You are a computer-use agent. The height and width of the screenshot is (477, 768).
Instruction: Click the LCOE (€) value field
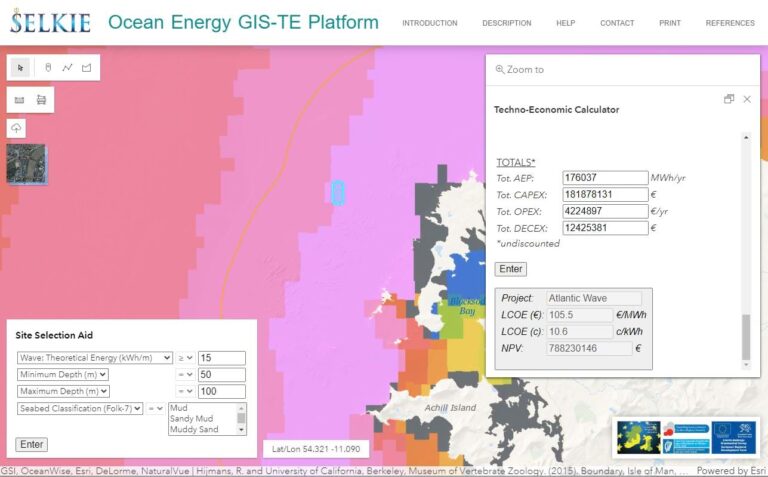(579, 315)
